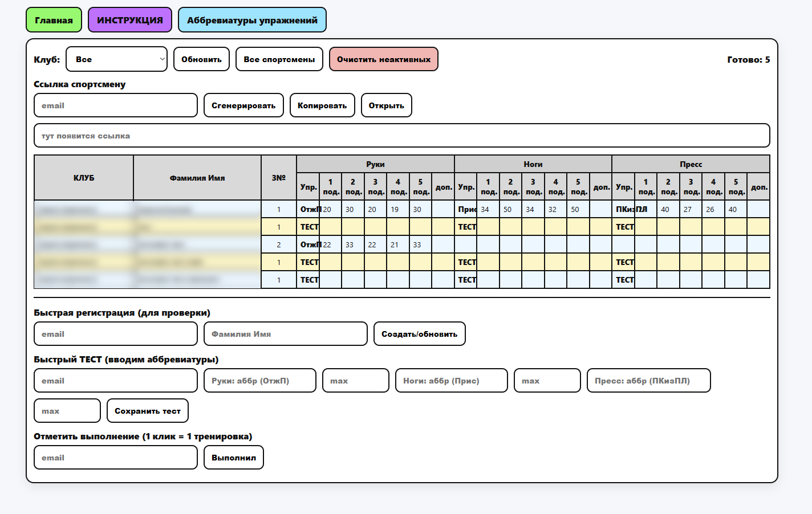This screenshot has height=514, width=812.
Task: Click the Пресс: аббр (ПКизПЛ) field
Action: (648, 381)
